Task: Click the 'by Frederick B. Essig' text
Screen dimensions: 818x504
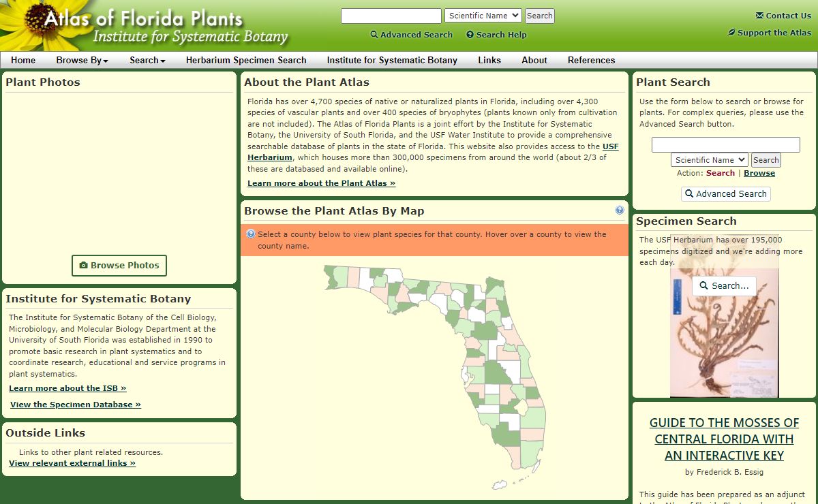Action: tap(724, 472)
